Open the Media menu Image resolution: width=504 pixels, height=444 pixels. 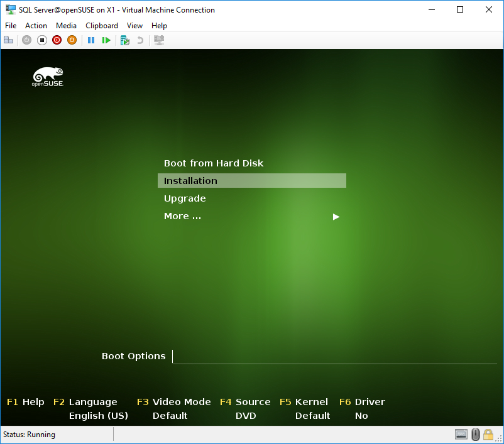(x=66, y=25)
